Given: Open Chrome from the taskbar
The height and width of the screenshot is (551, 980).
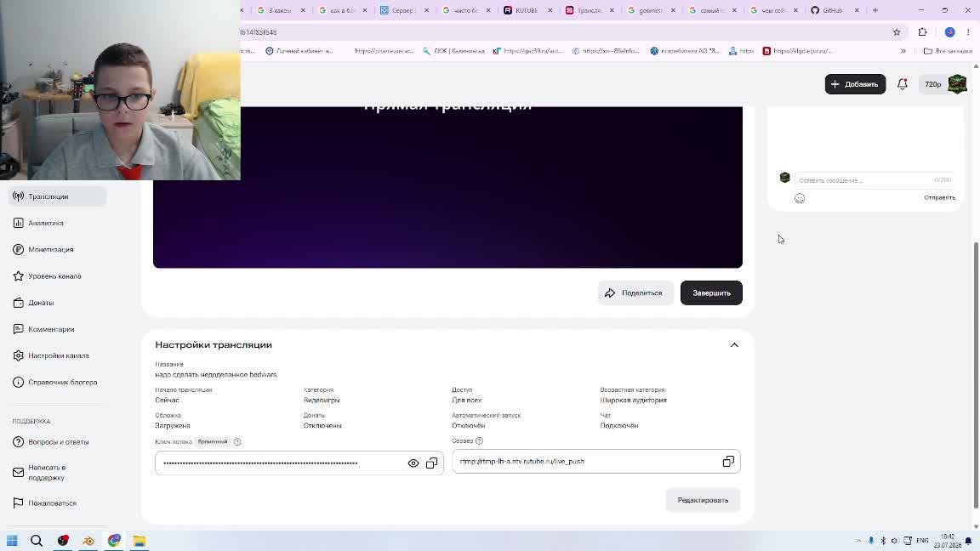Looking at the screenshot, I should tap(114, 541).
